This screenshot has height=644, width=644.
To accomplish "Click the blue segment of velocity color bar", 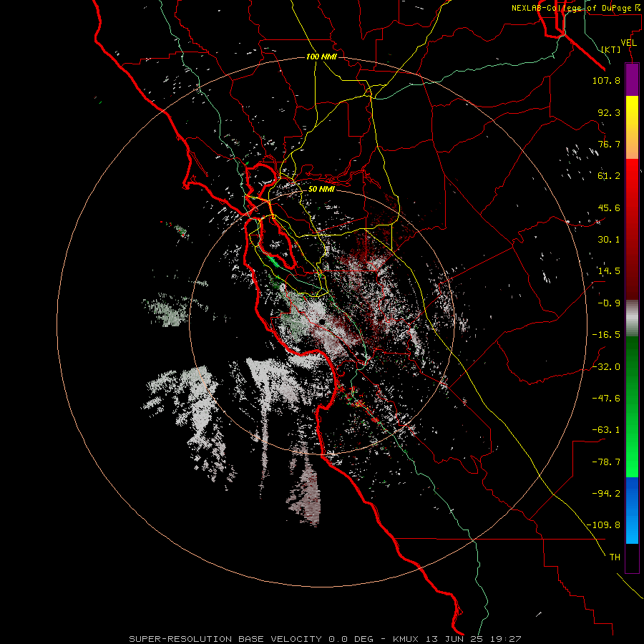I will (632, 510).
